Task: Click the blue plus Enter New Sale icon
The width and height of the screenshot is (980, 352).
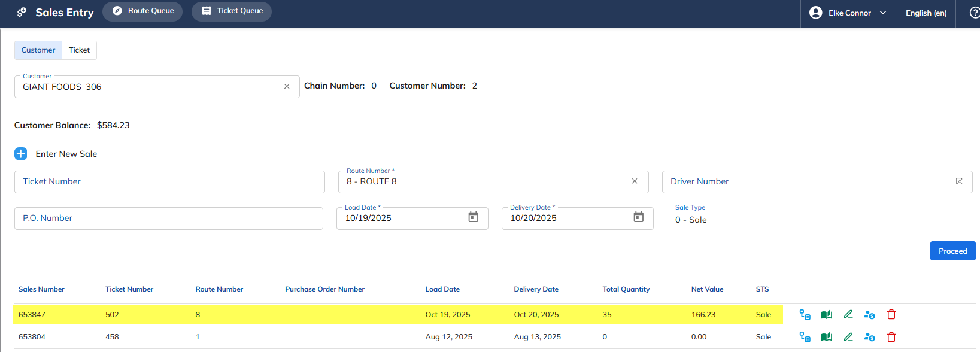Action: (21, 154)
